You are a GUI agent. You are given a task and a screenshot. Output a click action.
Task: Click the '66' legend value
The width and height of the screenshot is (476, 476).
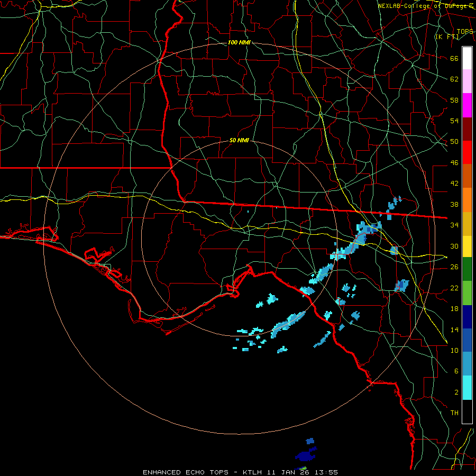(x=454, y=58)
